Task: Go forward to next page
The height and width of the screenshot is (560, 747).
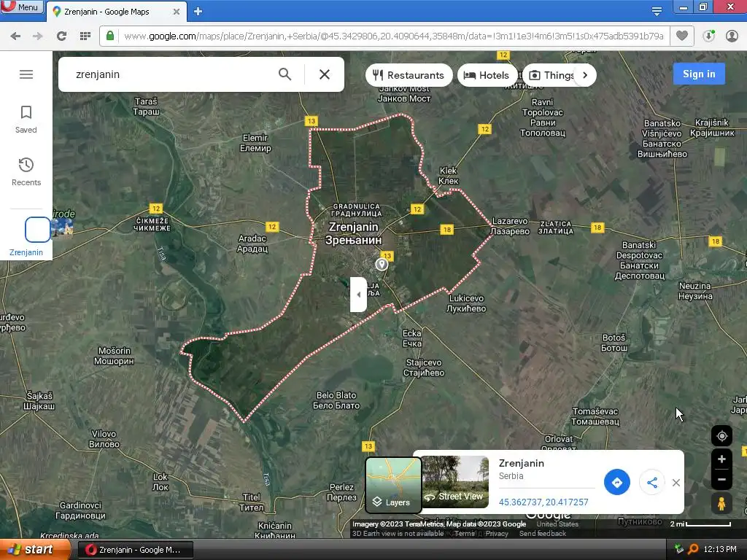Action: tap(38, 36)
